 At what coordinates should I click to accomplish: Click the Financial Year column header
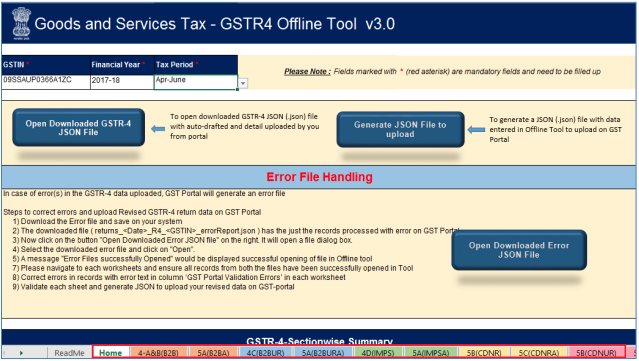(122, 65)
